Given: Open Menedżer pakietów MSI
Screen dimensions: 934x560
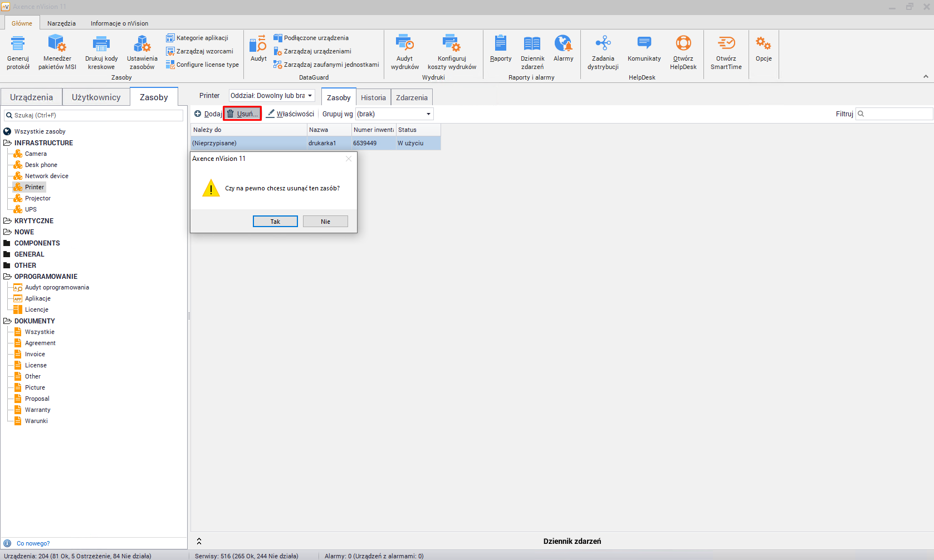Looking at the screenshot, I should coord(57,45).
